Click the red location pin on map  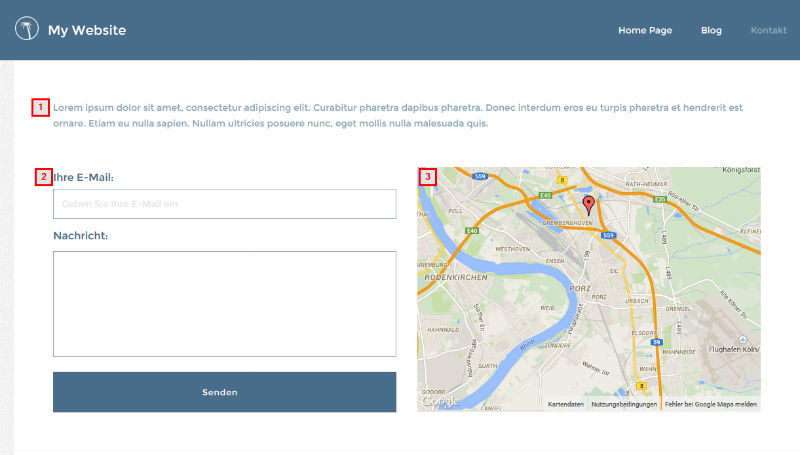tap(589, 205)
